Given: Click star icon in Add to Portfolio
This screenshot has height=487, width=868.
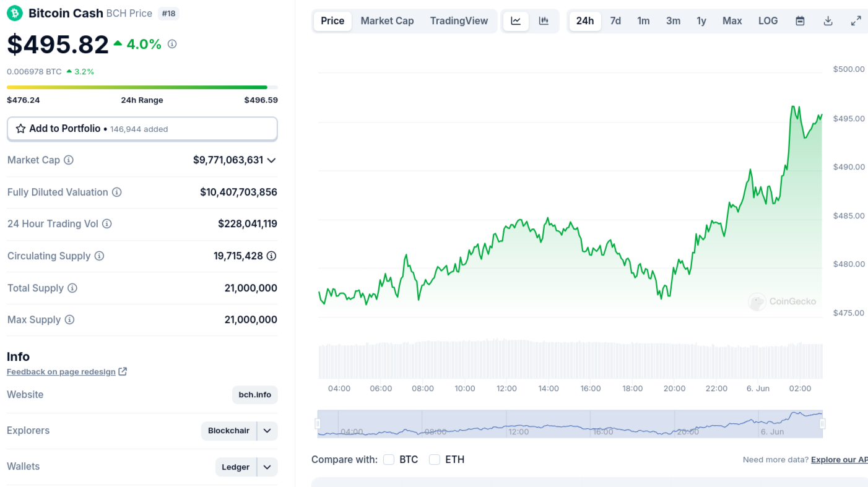Looking at the screenshot, I should [x=20, y=129].
